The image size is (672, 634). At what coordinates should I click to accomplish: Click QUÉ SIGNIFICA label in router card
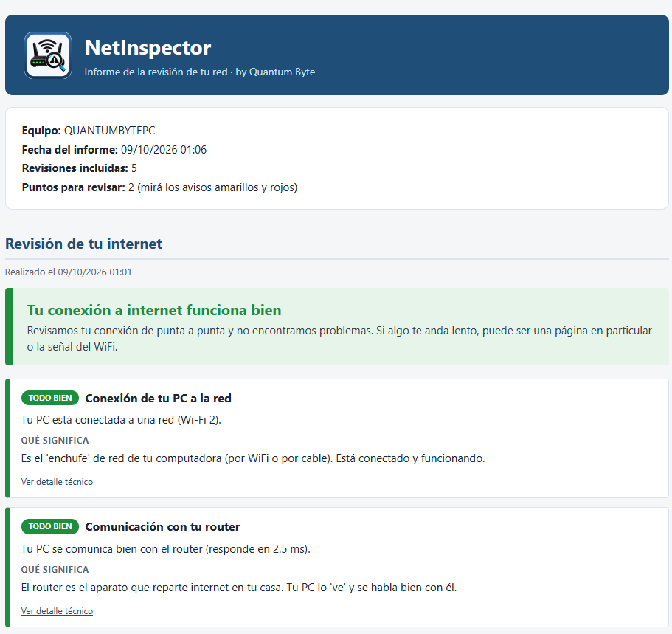[x=55, y=569]
